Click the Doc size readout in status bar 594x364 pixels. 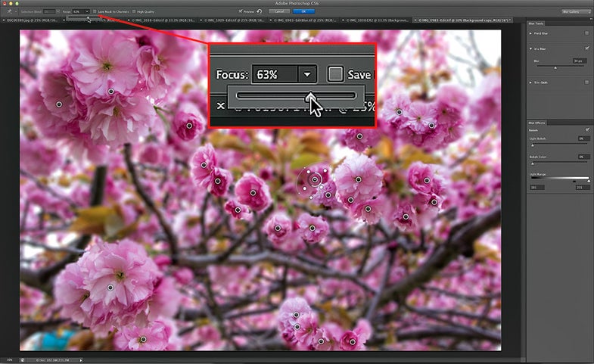click(52, 360)
